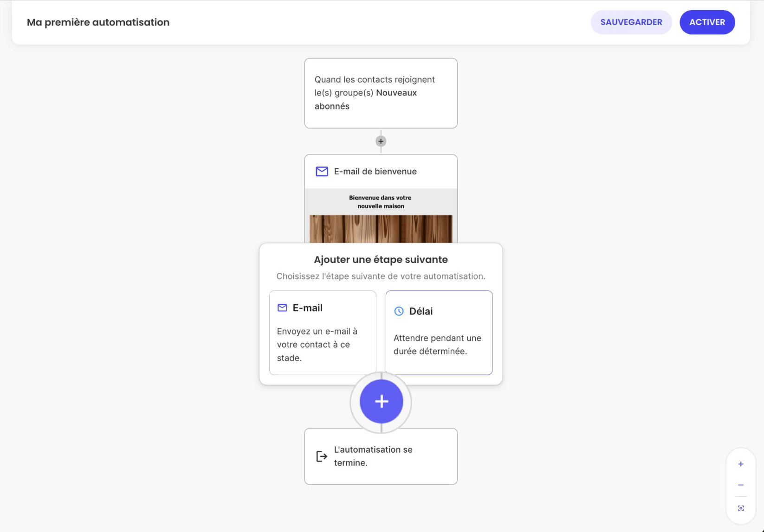This screenshot has height=532, width=764.
Task: Choose the E-mail next step option
Action: click(323, 333)
